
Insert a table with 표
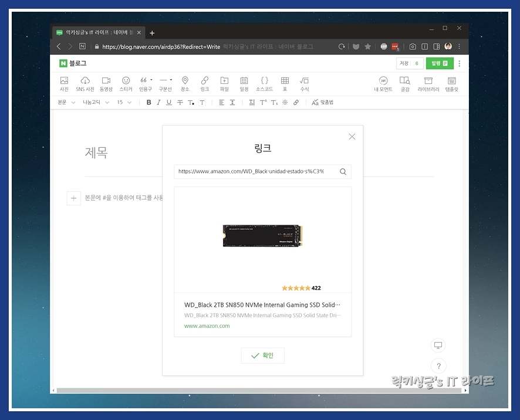click(285, 84)
